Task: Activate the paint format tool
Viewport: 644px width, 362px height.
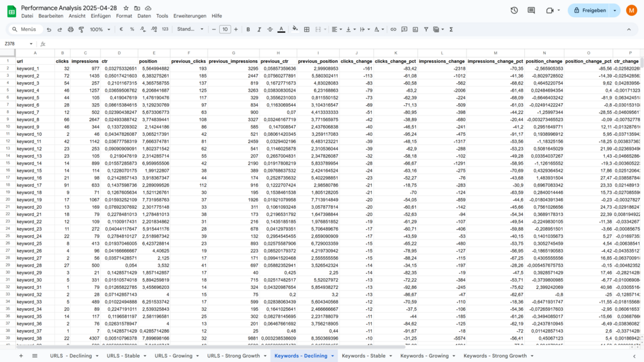Action: 81,29
